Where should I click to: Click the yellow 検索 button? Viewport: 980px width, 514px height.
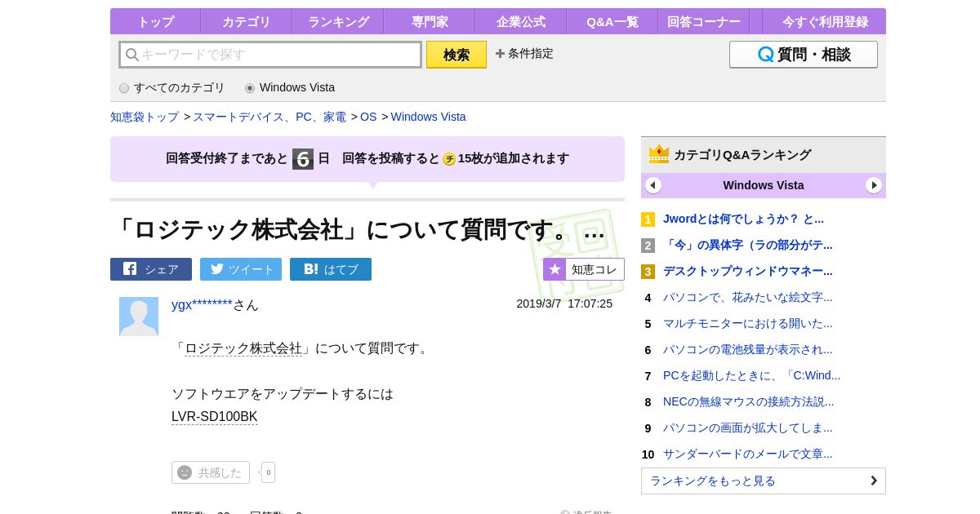click(457, 55)
